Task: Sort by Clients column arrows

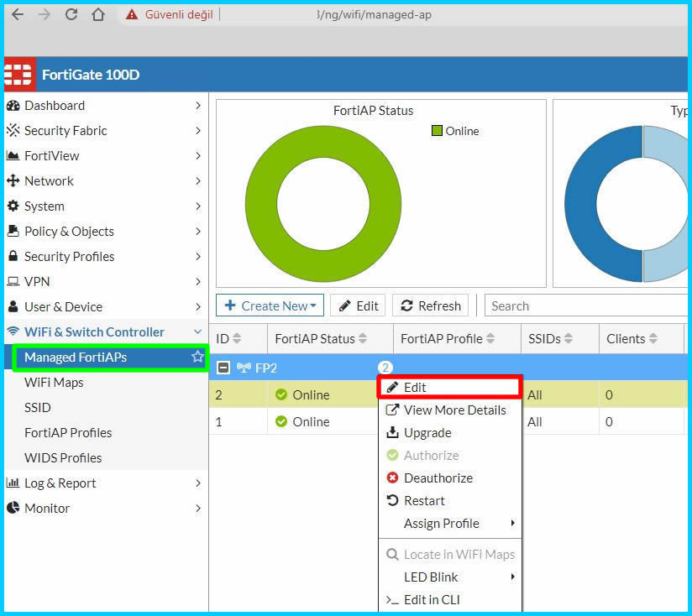Action: tap(653, 339)
